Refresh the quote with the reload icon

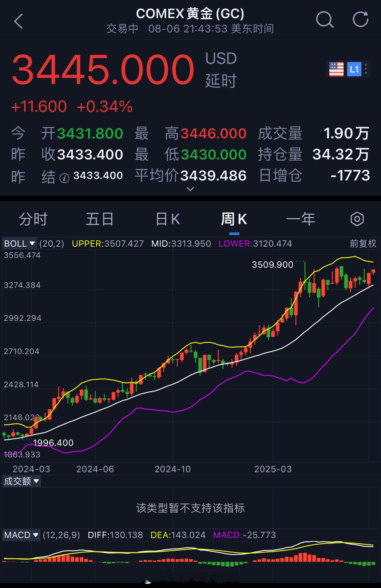click(361, 20)
